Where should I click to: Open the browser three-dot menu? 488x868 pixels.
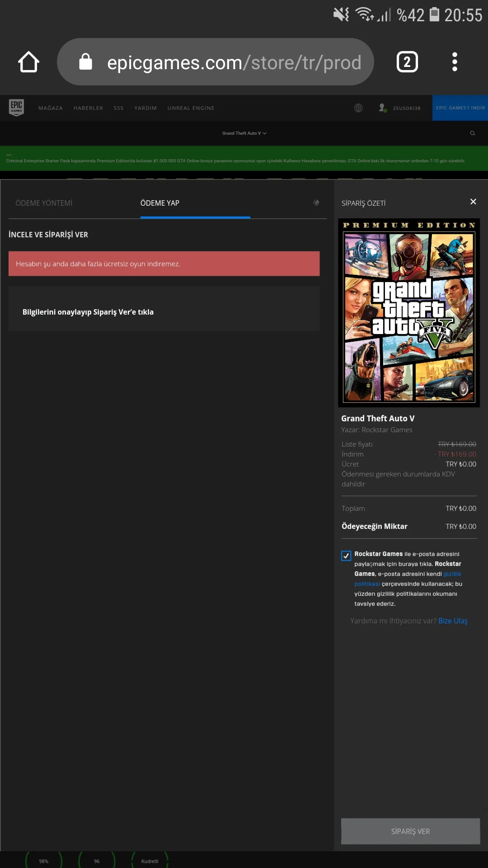(455, 62)
